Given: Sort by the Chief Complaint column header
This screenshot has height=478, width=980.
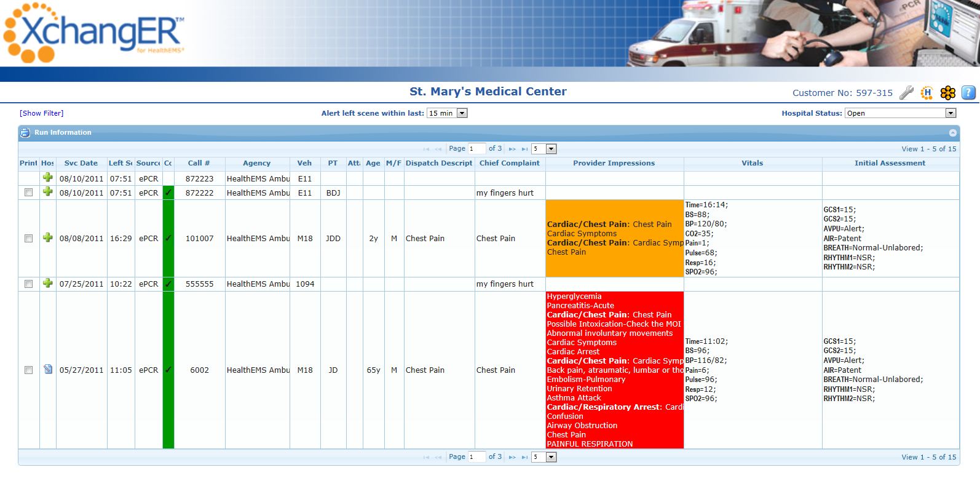Looking at the screenshot, I should (509, 164).
